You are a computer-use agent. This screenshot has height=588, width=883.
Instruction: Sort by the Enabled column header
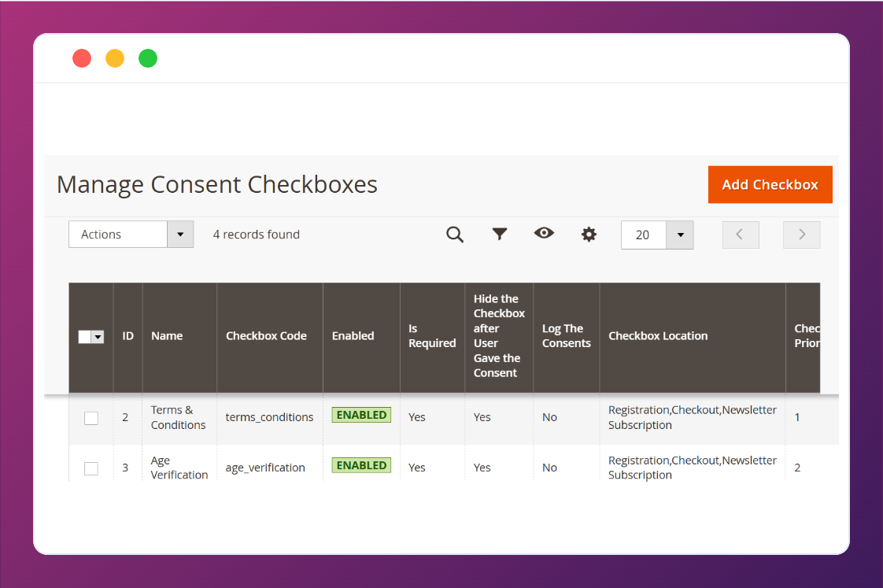click(361, 336)
